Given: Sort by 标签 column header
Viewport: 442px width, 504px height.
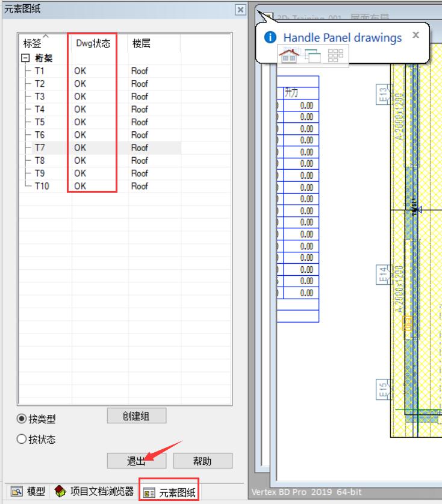Looking at the screenshot, I should 45,43.
